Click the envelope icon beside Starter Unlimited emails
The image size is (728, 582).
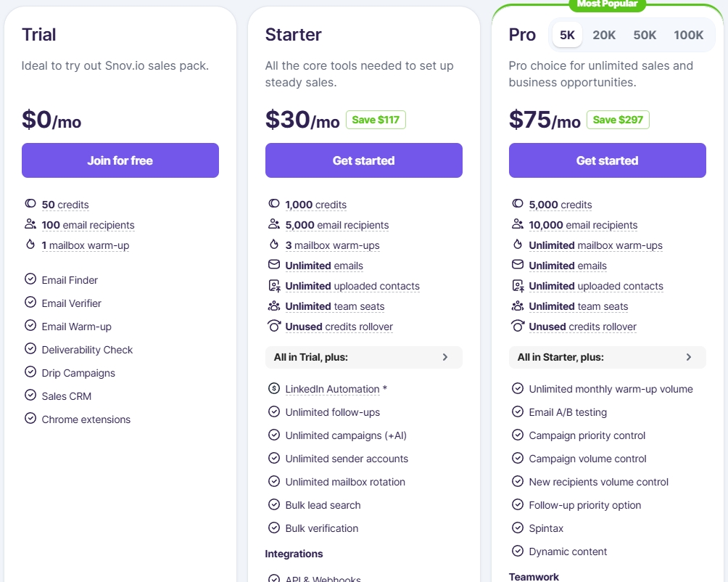tap(274, 265)
